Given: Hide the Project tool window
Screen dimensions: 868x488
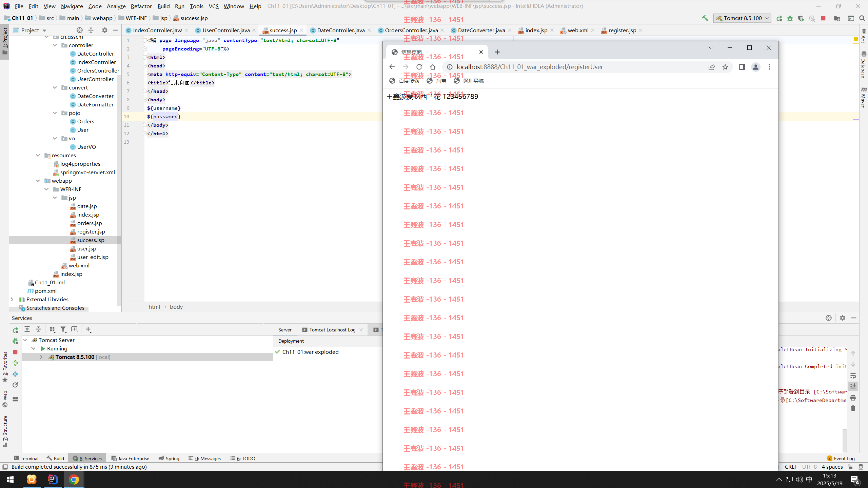Looking at the screenshot, I should click(116, 30).
